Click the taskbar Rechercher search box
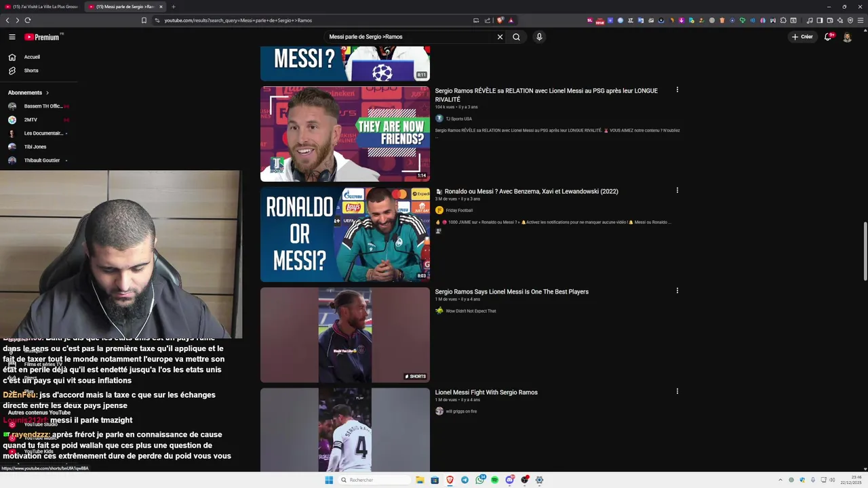The width and height of the screenshot is (868, 488). point(374,480)
